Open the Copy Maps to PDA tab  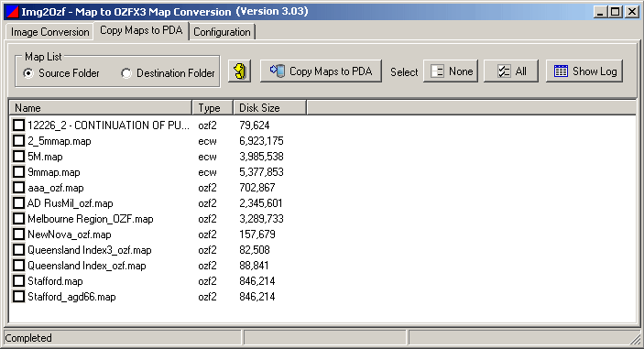point(141,31)
